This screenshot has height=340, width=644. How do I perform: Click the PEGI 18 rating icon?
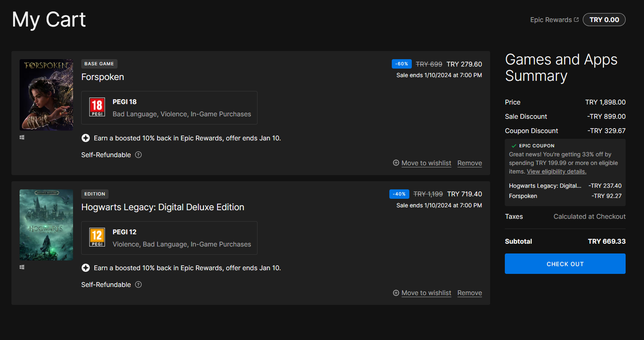pos(97,107)
